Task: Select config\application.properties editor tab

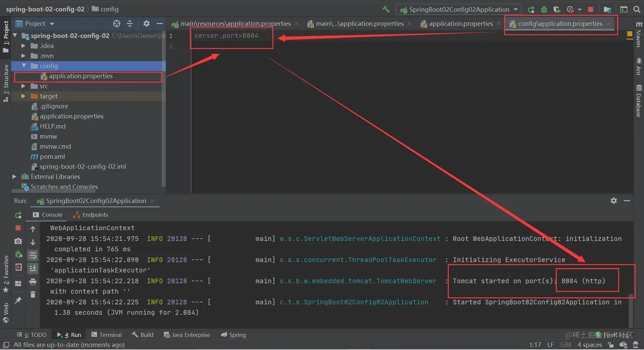Action: click(x=560, y=23)
